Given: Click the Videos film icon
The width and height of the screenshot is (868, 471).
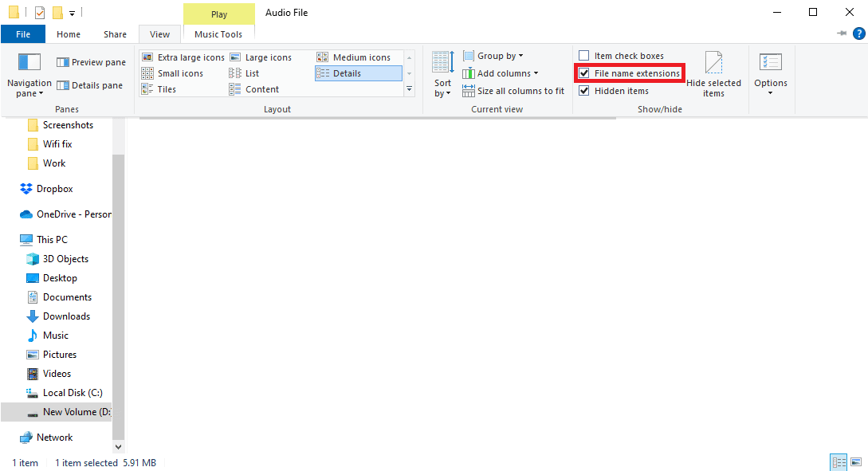Looking at the screenshot, I should (33, 374).
